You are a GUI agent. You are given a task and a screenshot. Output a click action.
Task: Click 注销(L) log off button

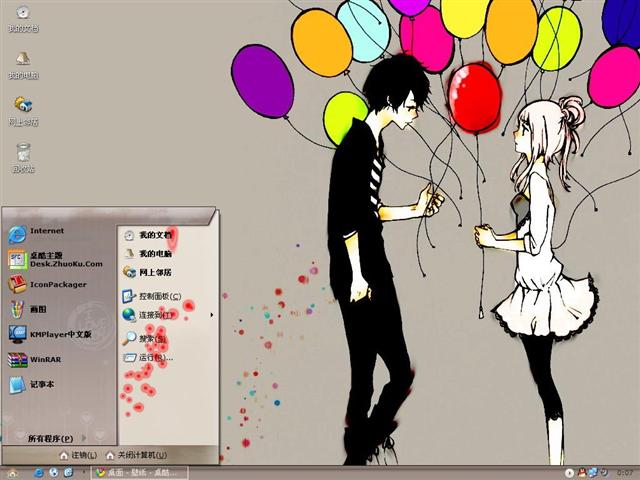coord(78,455)
